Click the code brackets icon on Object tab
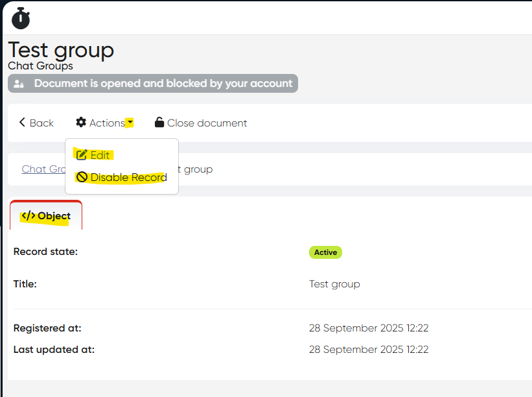 pos(29,216)
